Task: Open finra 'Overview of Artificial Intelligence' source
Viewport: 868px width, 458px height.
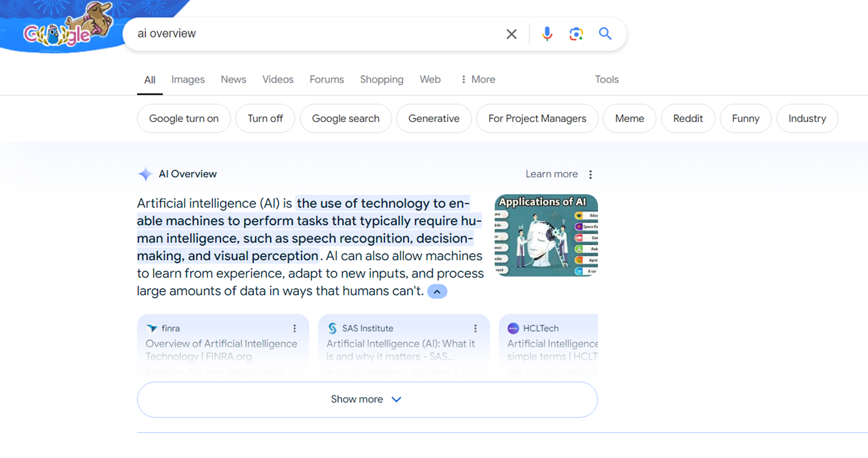Action: [x=222, y=350]
